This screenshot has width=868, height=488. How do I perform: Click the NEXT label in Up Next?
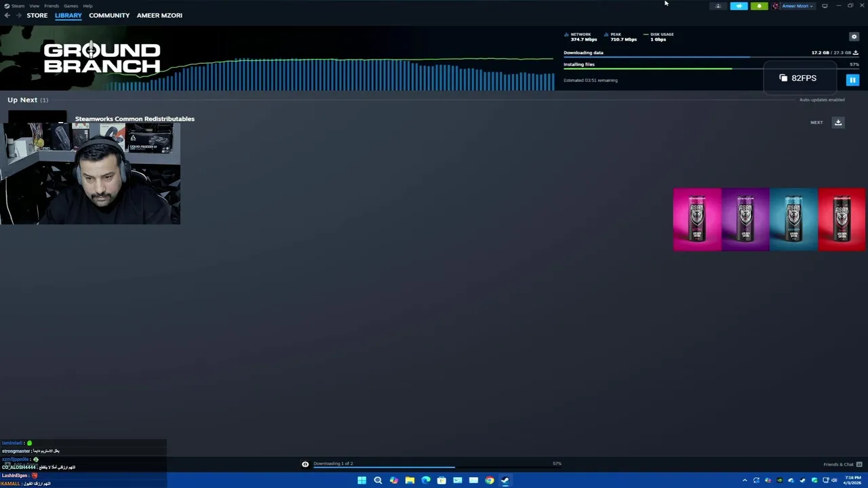point(816,123)
